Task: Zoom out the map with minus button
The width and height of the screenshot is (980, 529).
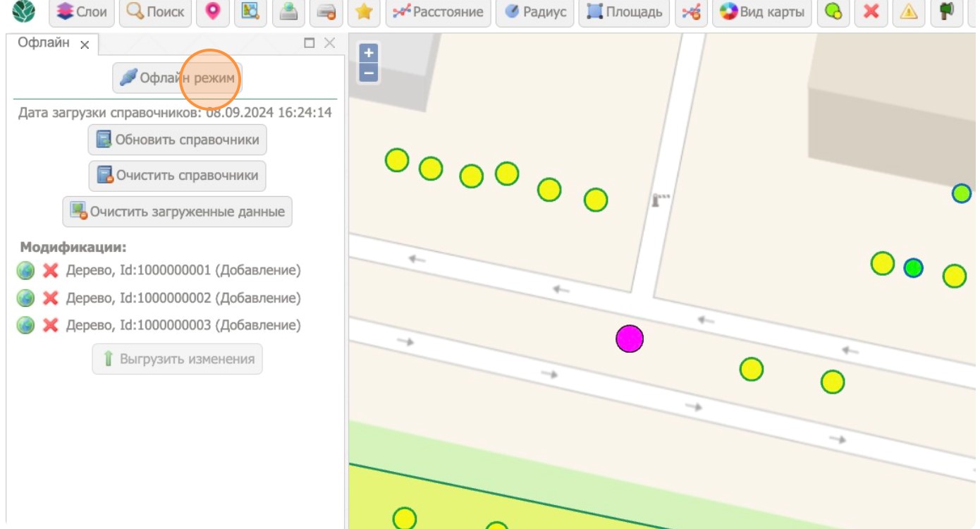Action: (x=369, y=72)
